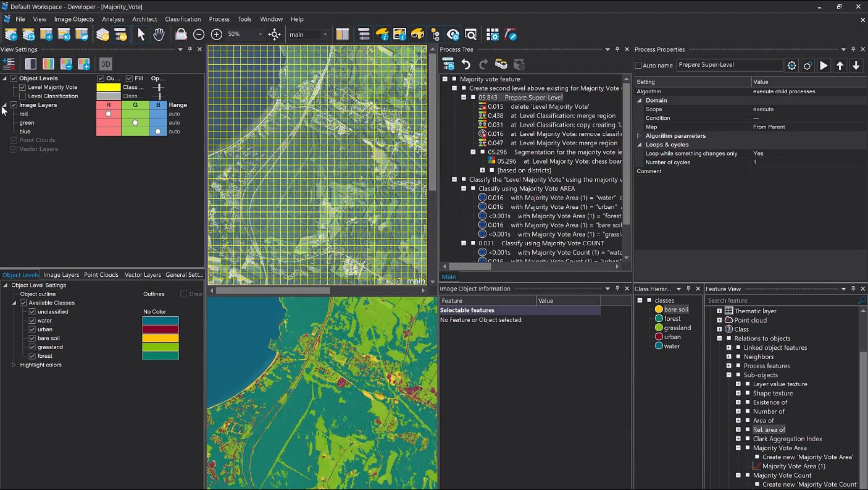Click the undo arrow in Process Tree

[x=466, y=64]
